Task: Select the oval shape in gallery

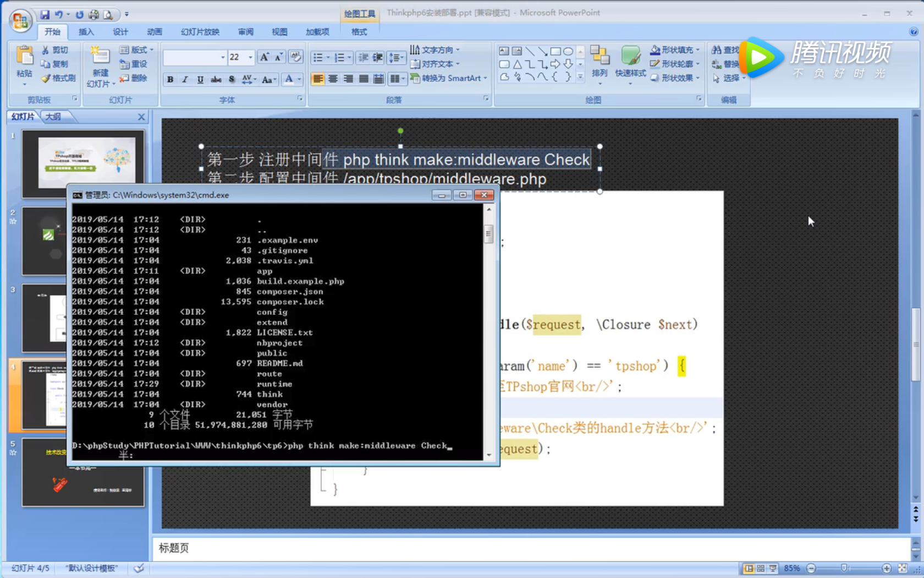Action: click(x=568, y=51)
